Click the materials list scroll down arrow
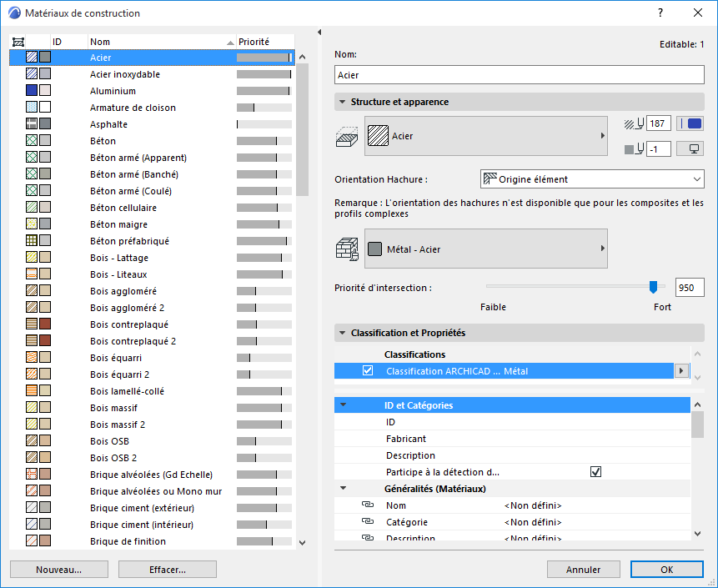 [x=302, y=543]
